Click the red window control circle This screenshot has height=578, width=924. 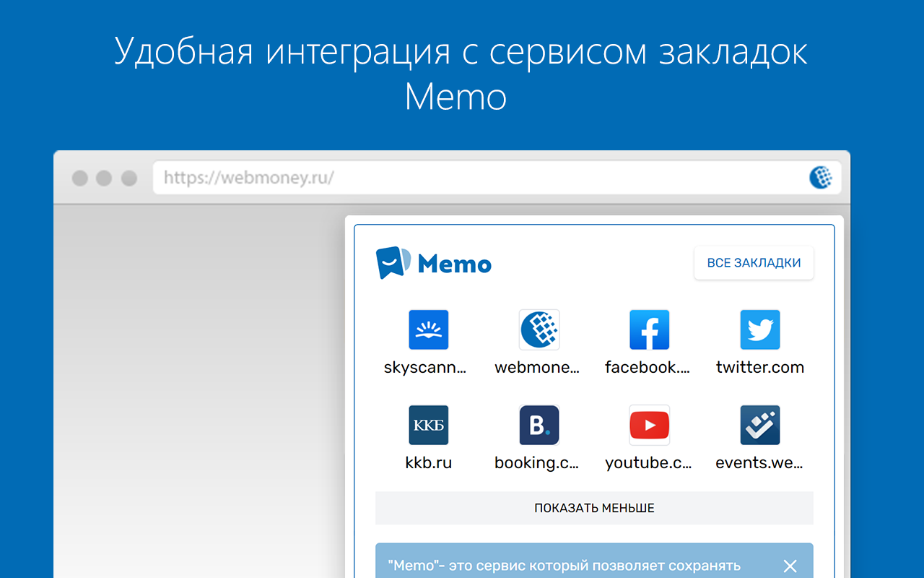click(x=79, y=177)
